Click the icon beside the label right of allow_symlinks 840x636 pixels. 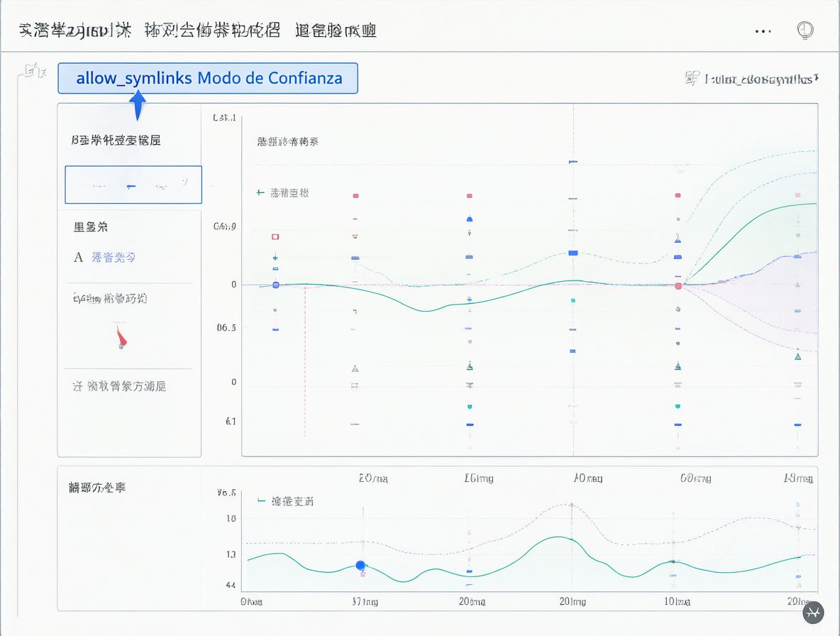point(692,79)
